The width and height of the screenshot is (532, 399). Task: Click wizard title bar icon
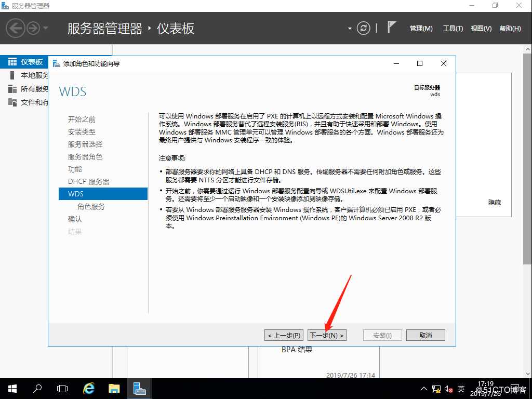click(x=56, y=63)
